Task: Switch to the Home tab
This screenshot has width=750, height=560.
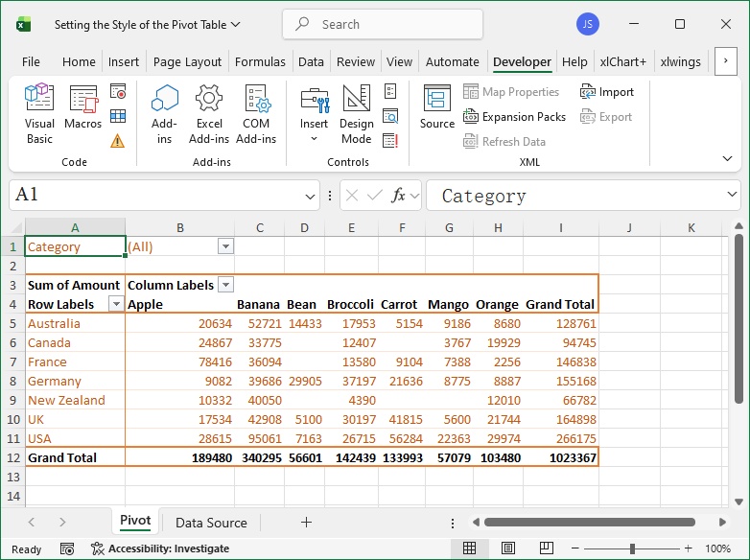Action: 79,61
